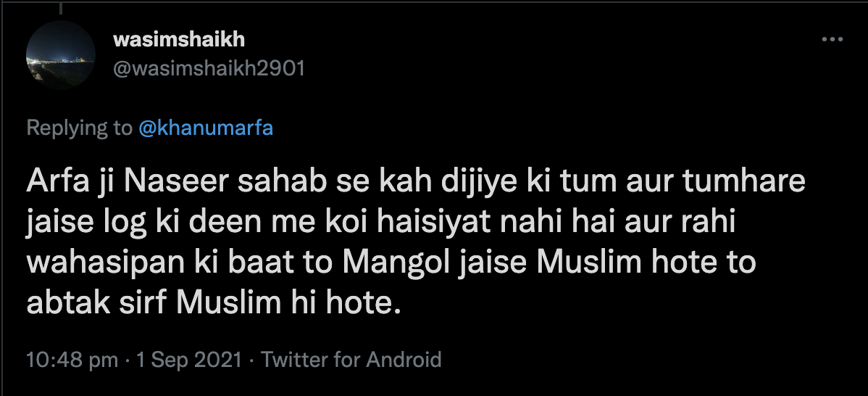This screenshot has height=396, width=868.
Task: Open the @khanumarfa mention link
Action: [x=206, y=128]
